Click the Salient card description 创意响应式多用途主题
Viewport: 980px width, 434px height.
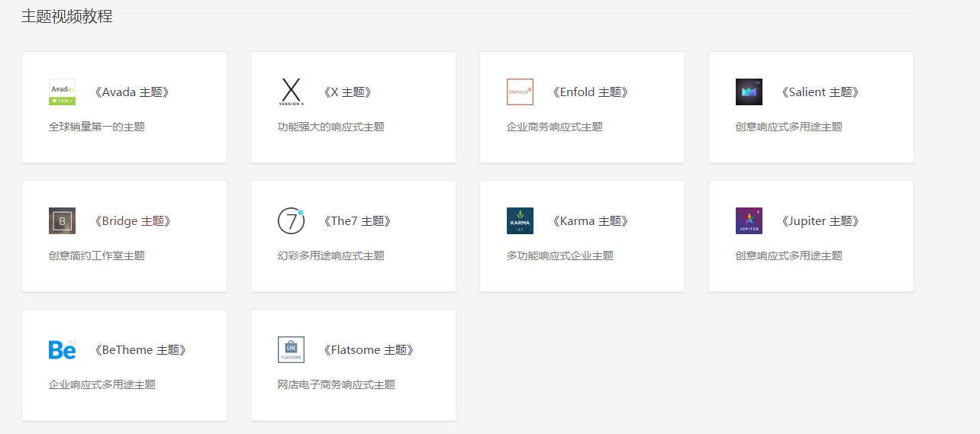pyautogui.click(x=789, y=127)
